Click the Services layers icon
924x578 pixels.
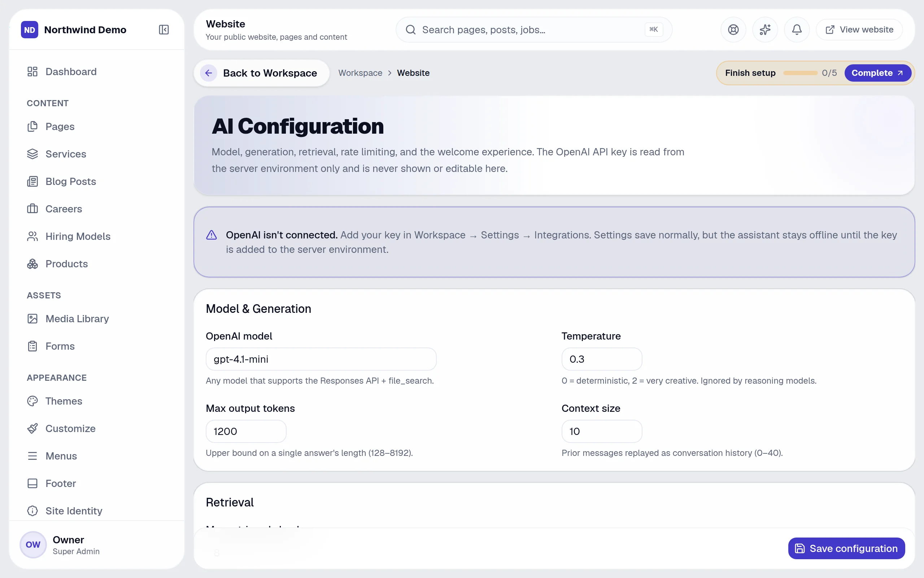click(32, 154)
